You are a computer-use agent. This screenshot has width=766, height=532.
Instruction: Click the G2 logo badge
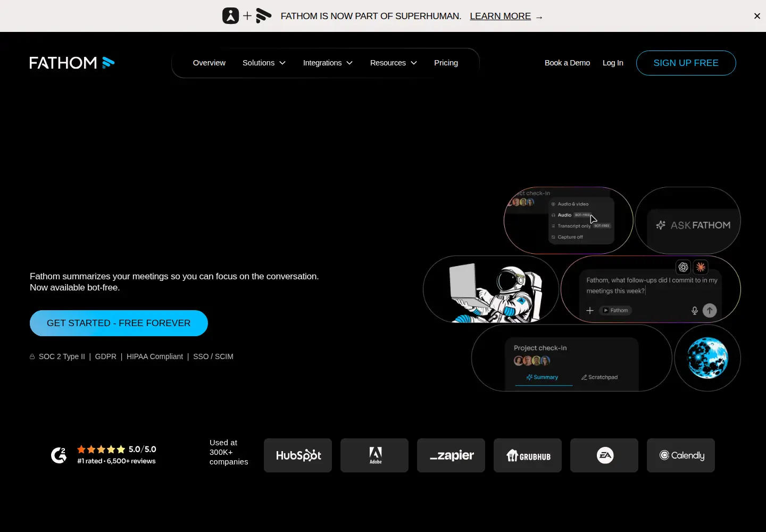[x=59, y=455]
